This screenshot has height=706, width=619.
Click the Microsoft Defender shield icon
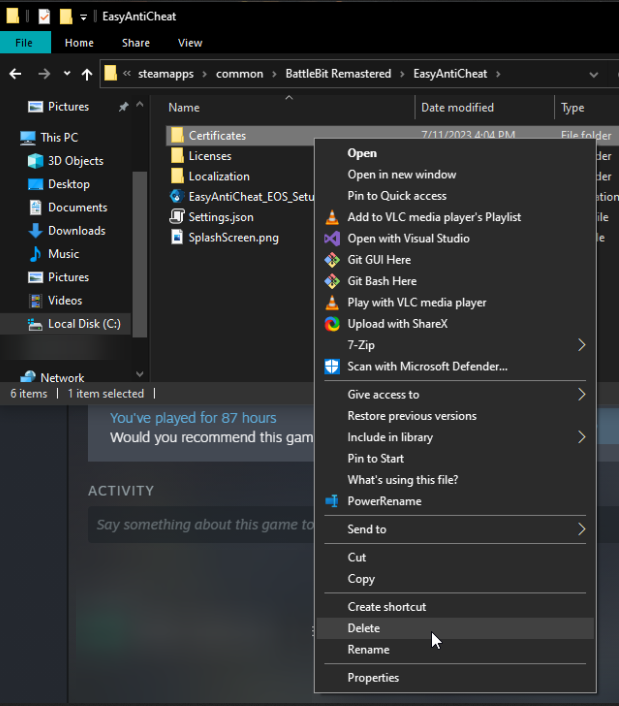click(332, 366)
